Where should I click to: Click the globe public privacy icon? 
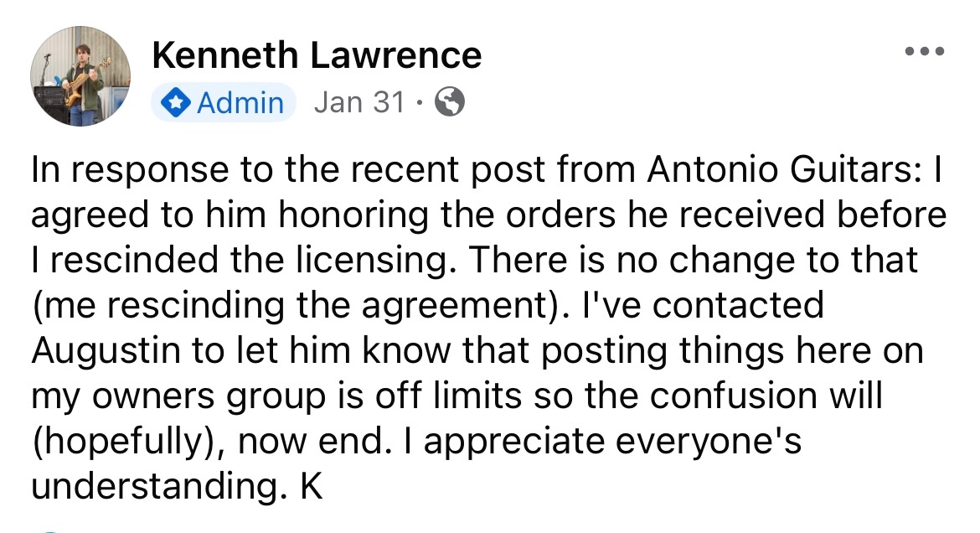click(450, 102)
